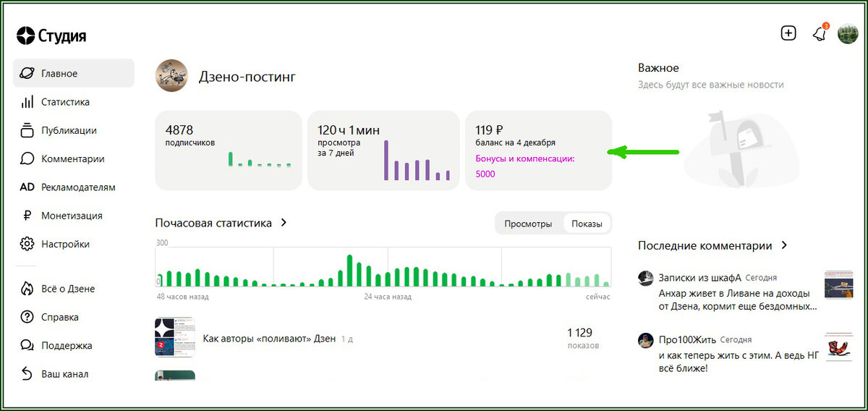This screenshot has height=411, width=868.
Task: Open the 120 ч 1 мин viewing card
Action: 383,151
